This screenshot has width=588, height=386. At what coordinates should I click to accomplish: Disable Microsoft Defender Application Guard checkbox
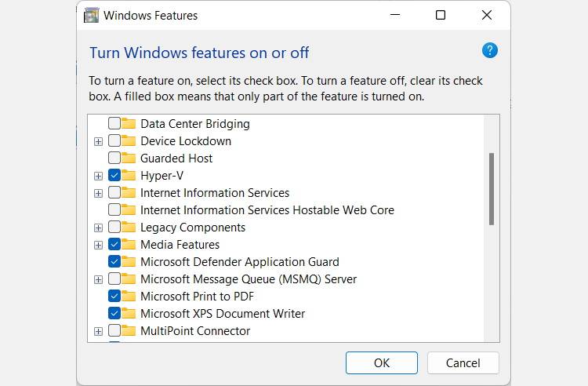[x=114, y=262]
